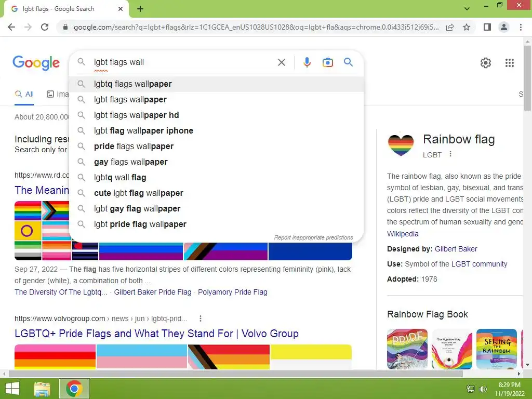Open Gilbert Baker Pride Flag sitelink

coord(153,292)
